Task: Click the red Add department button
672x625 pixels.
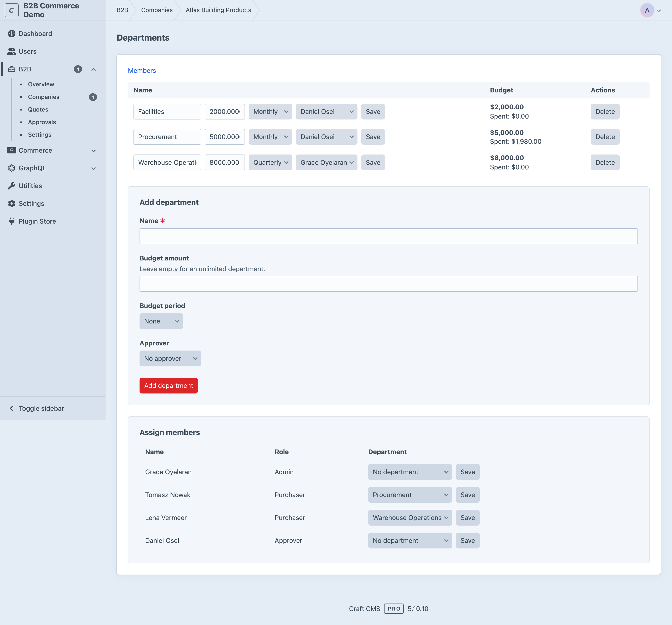Action: point(168,386)
